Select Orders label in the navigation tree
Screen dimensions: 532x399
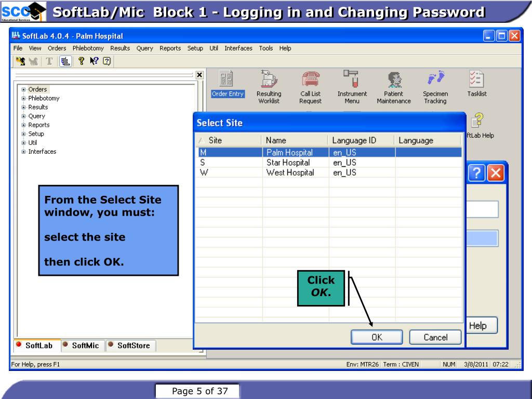[x=37, y=89]
